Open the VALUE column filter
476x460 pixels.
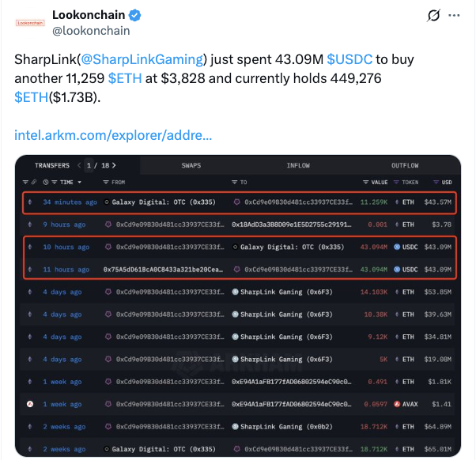(x=366, y=182)
